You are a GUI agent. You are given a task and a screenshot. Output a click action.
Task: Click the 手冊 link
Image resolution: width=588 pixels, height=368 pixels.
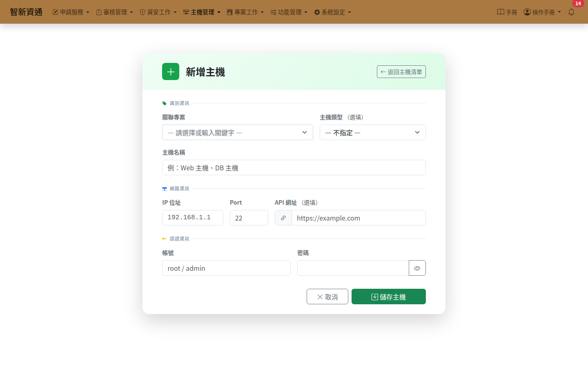point(507,12)
